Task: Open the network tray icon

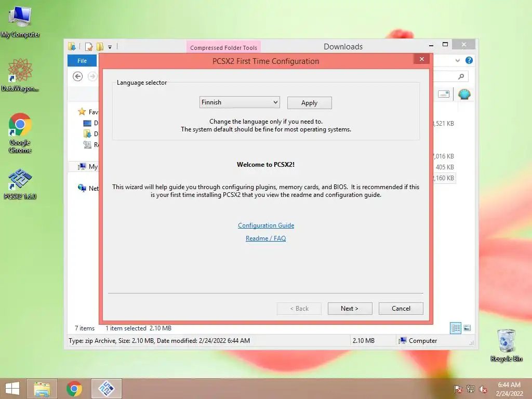Action: point(470,389)
